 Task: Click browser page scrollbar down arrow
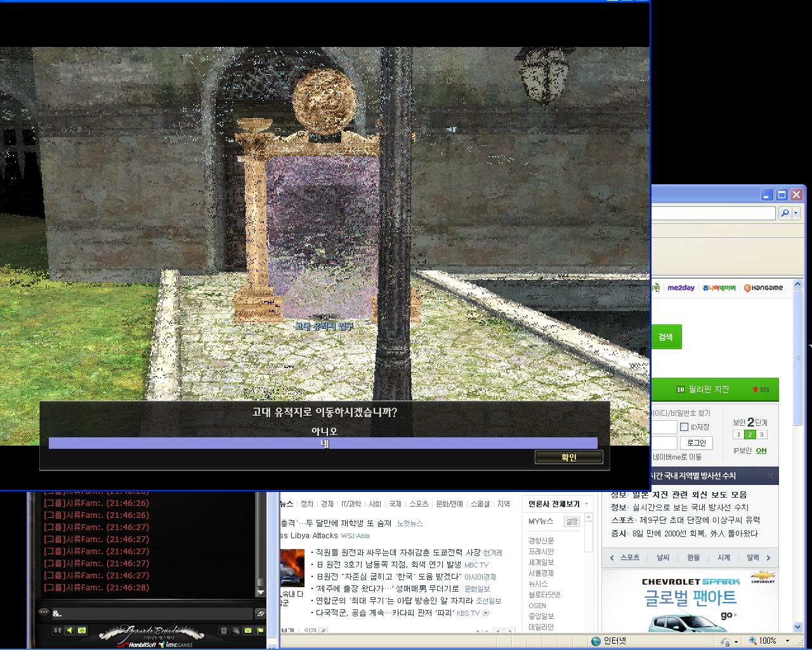click(797, 628)
